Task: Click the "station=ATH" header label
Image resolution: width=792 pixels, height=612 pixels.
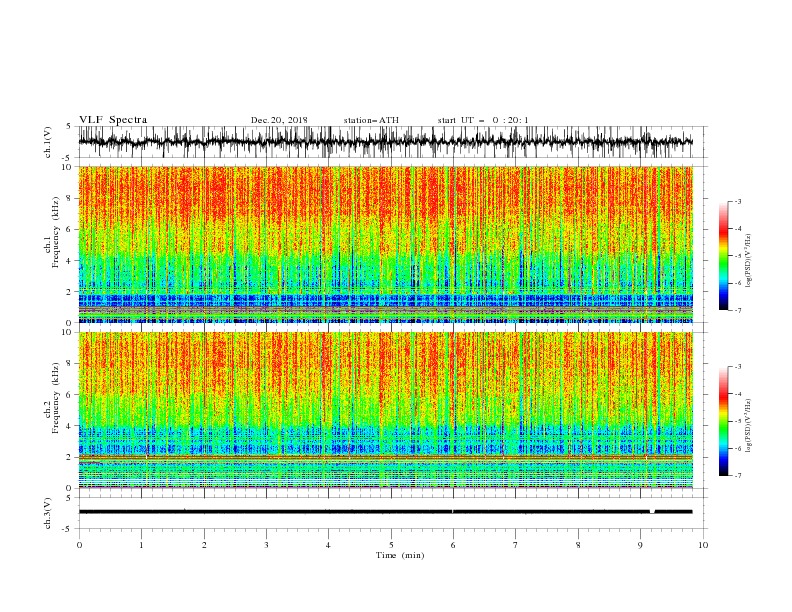Action: (x=371, y=120)
